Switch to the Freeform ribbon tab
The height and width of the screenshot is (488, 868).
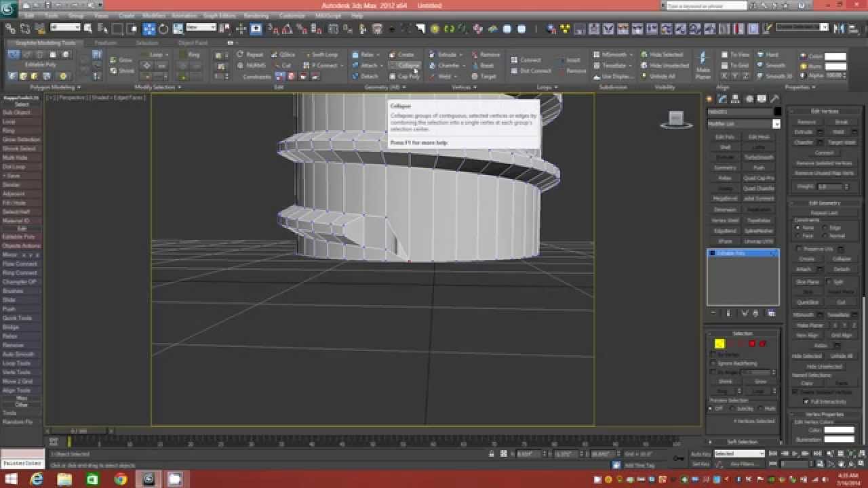106,43
